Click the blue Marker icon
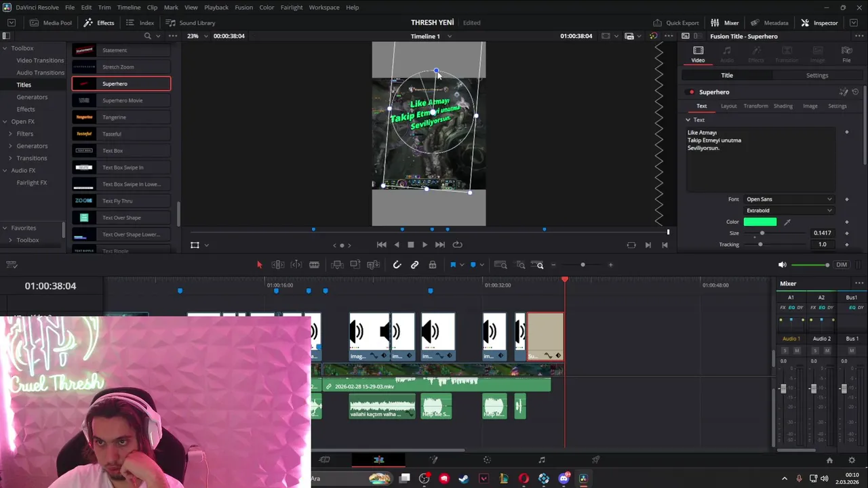The image size is (868, 488). (473, 264)
